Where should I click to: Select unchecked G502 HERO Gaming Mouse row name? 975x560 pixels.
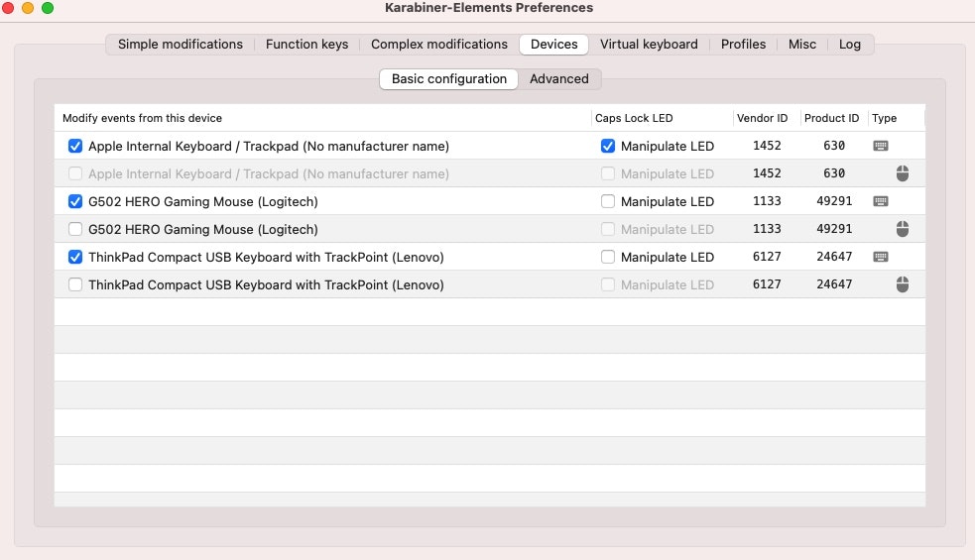202,229
